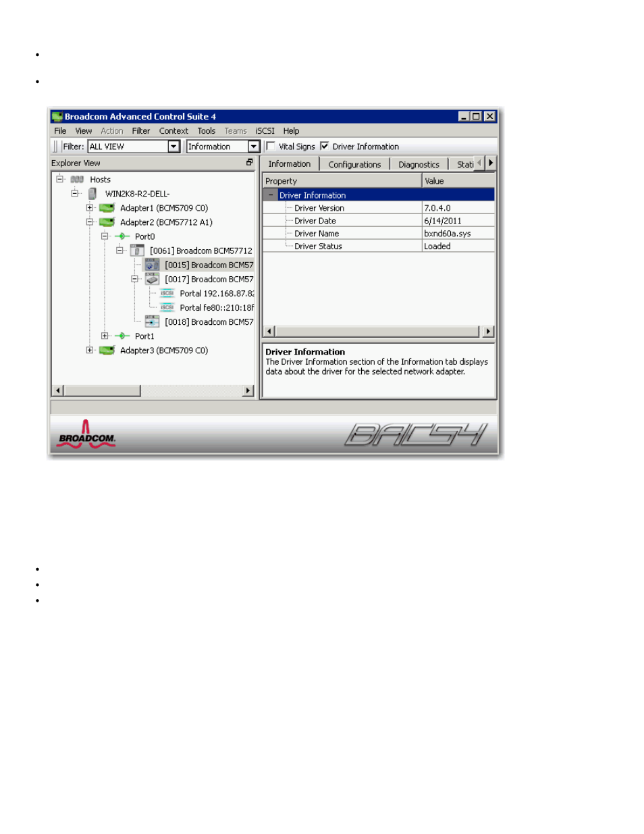Switch to the Diagnostics tab
This screenshot has width=644, height=834.
tap(419, 164)
